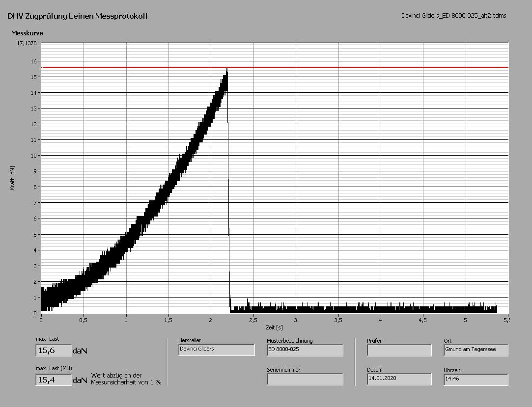Click the Uhrzeit label
This screenshot has height=407, width=532.
click(452, 370)
